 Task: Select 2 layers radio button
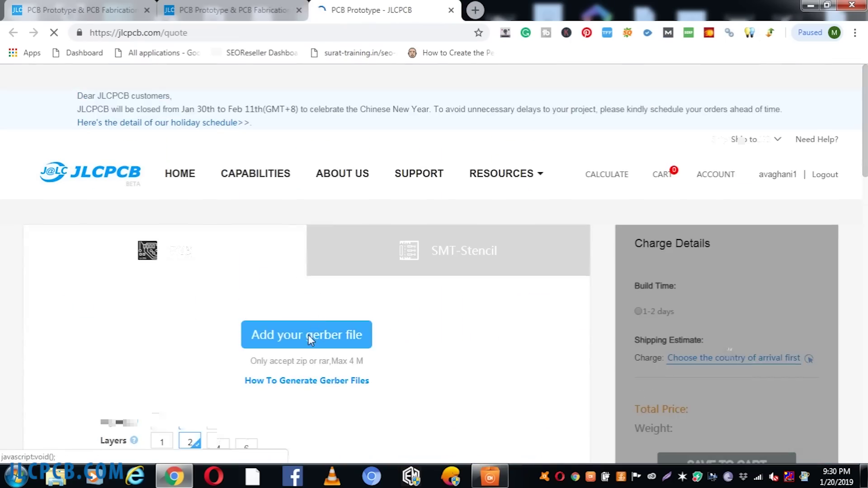[x=189, y=441]
